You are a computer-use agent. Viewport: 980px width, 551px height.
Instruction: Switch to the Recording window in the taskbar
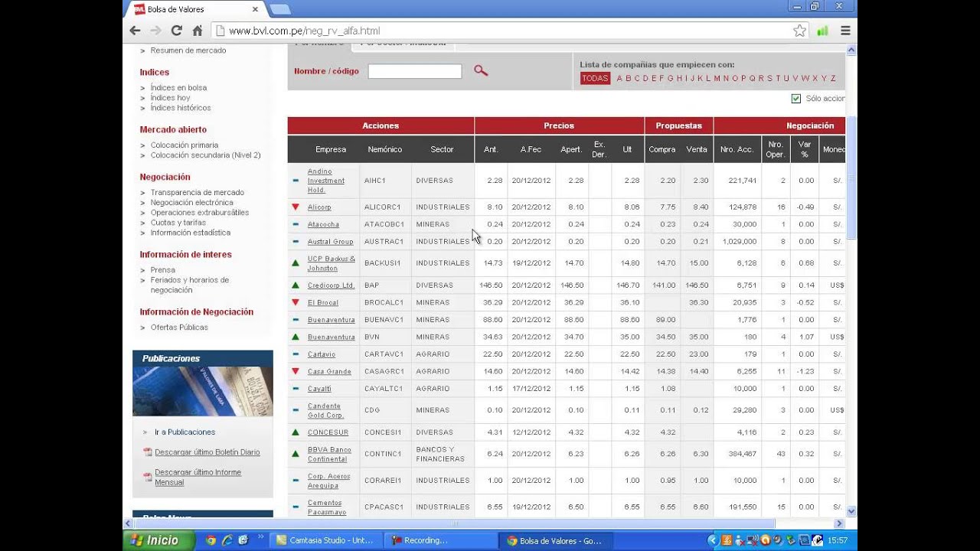tap(439, 540)
